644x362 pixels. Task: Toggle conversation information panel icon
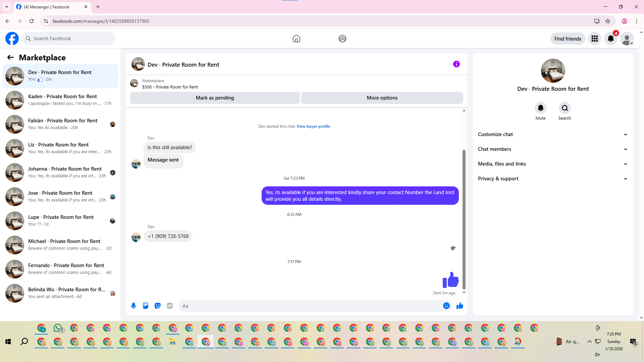[457, 64]
